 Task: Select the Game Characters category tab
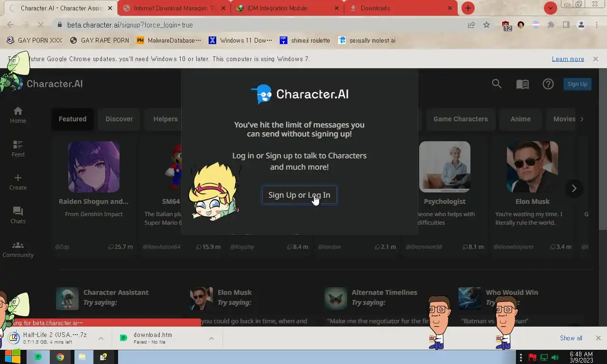(460, 119)
